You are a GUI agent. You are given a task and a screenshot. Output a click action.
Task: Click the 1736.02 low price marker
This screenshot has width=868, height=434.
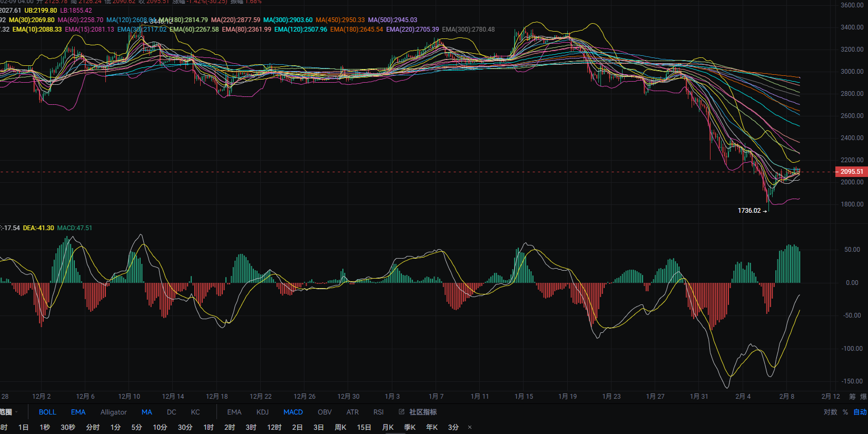pyautogui.click(x=749, y=211)
